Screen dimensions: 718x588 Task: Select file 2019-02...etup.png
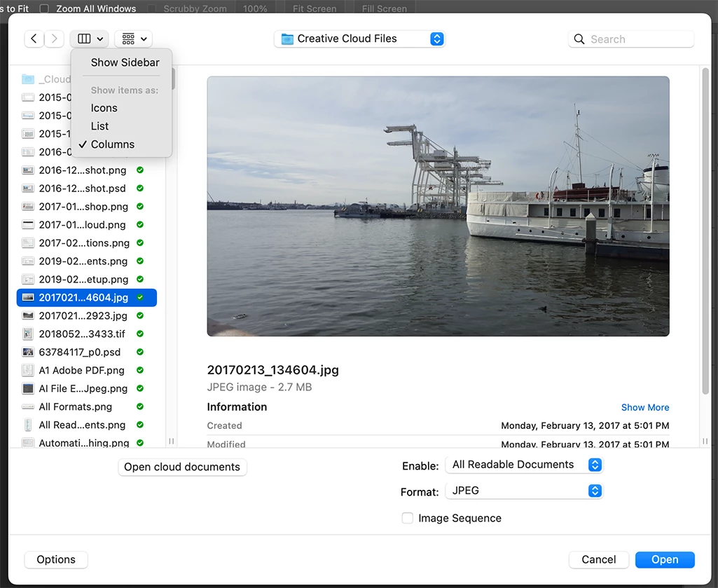point(87,279)
